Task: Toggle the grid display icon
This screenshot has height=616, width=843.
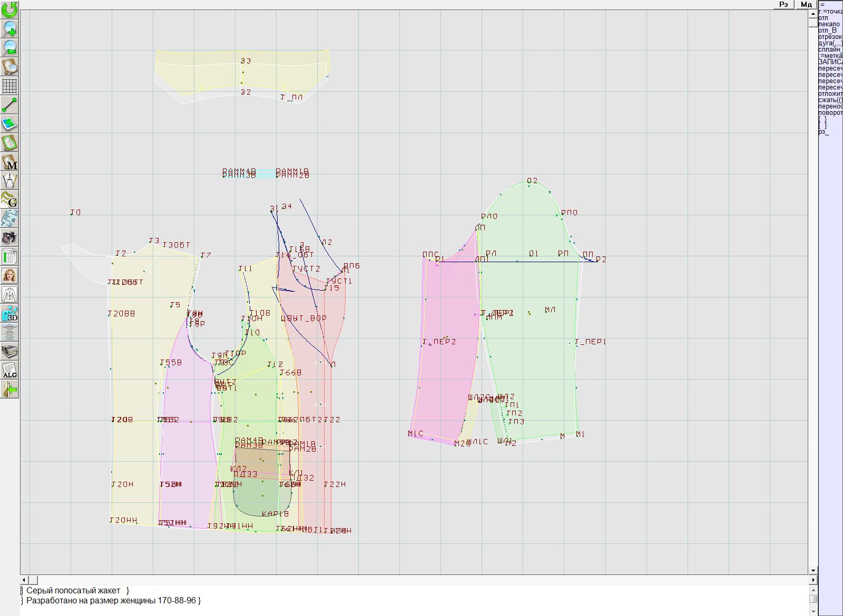Action: pyautogui.click(x=9, y=85)
